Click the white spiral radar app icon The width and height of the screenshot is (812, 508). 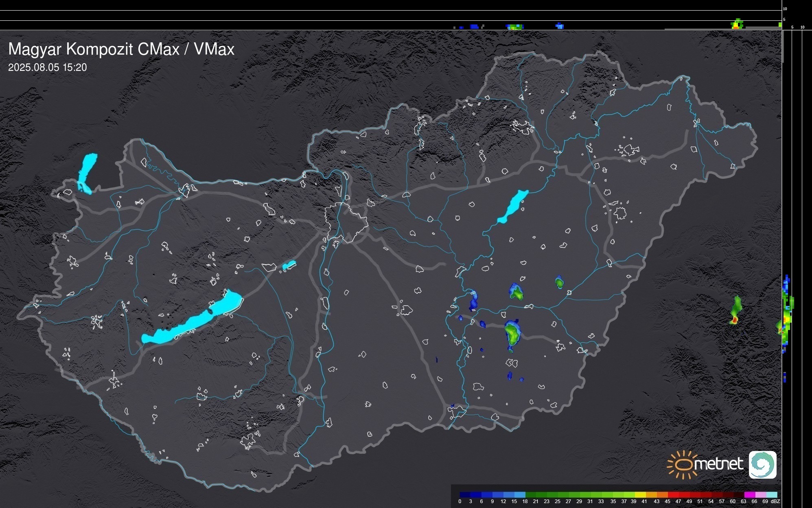pos(762,464)
